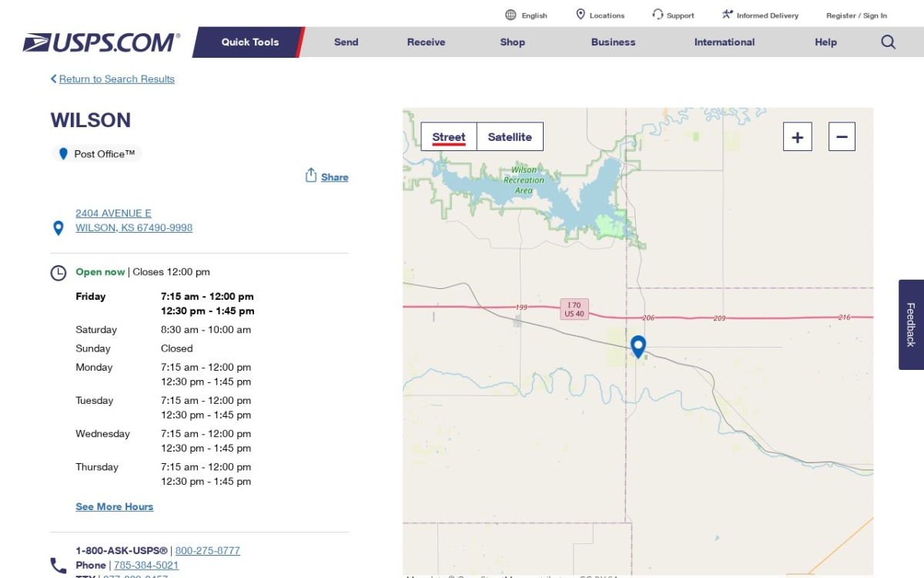Click Return to Search Results link
Image resolution: width=924 pixels, height=578 pixels.
tap(117, 79)
